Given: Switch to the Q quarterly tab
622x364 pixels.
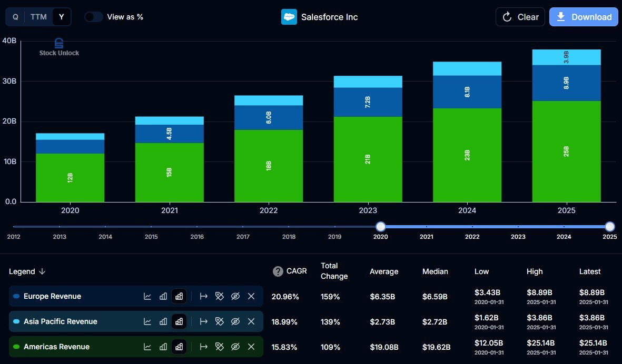Looking at the screenshot, I should [15, 17].
